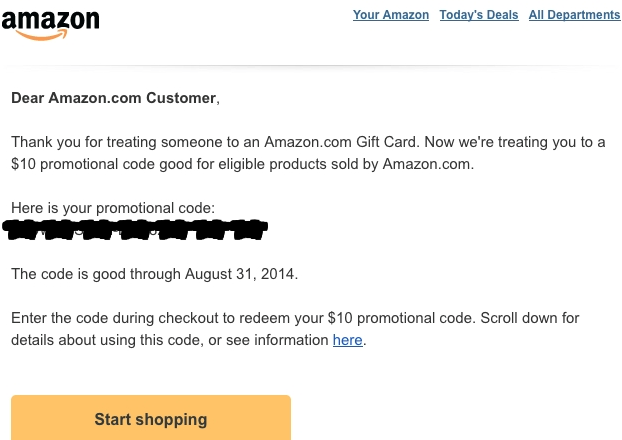Select the blacked-out promotional code
This screenshot has height=440, width=622.
(x=135, y=229)
